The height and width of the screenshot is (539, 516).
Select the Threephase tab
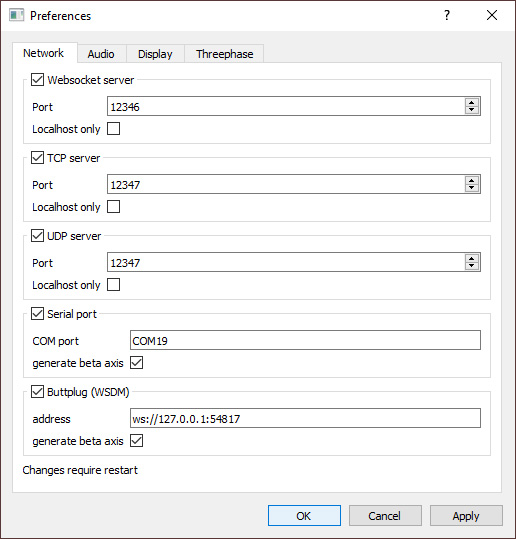coord(224,54)
